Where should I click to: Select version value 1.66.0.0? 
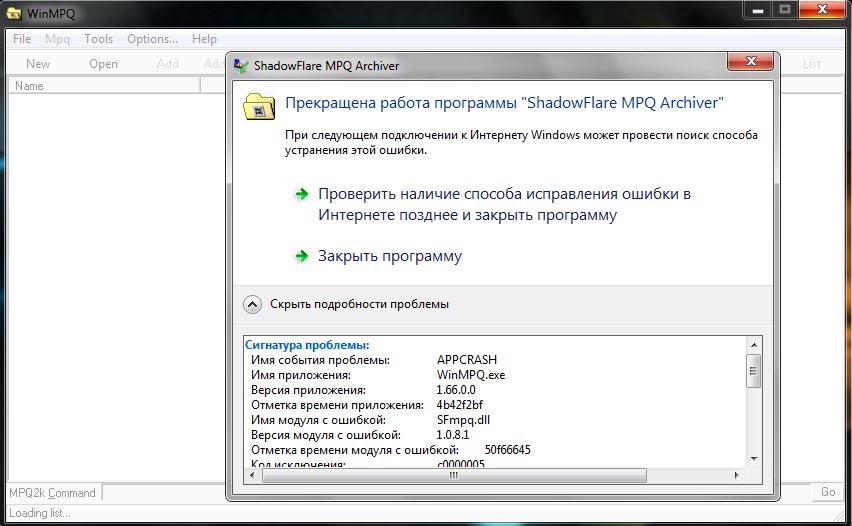tap(456, 390)
